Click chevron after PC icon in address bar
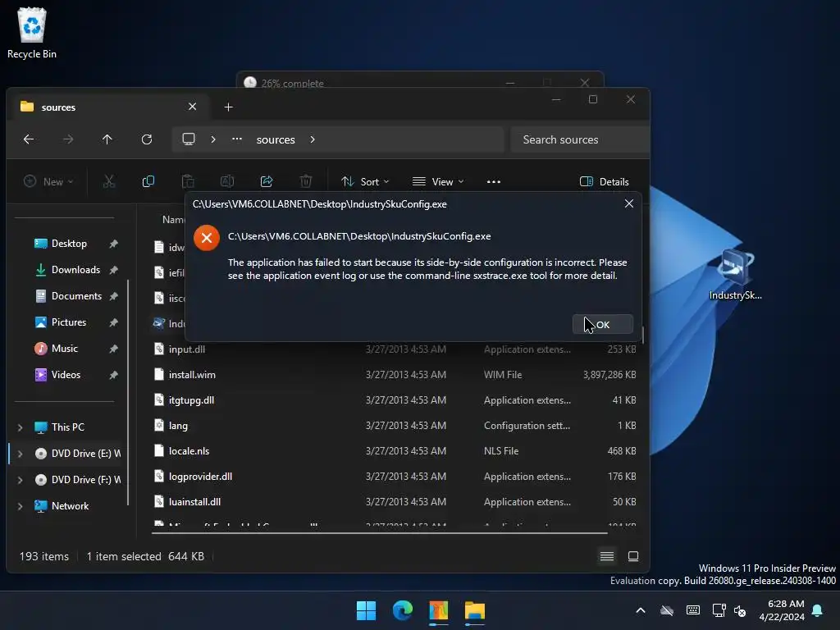This screenshot has height=630, width=840. [x=213, y=139]
